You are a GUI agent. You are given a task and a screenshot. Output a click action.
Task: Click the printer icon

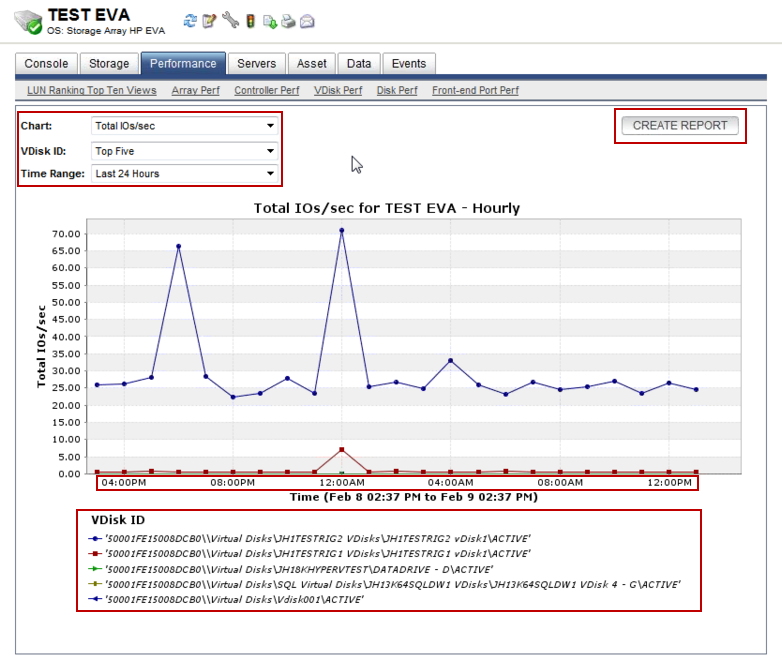click(x=288, y=21)
